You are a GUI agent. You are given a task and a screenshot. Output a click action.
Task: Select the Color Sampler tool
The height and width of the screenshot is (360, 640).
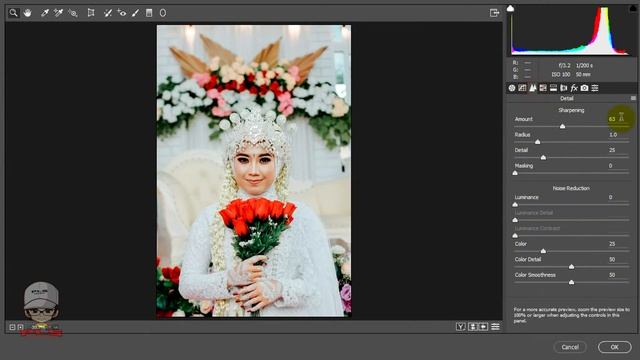[x=58, y=13]
